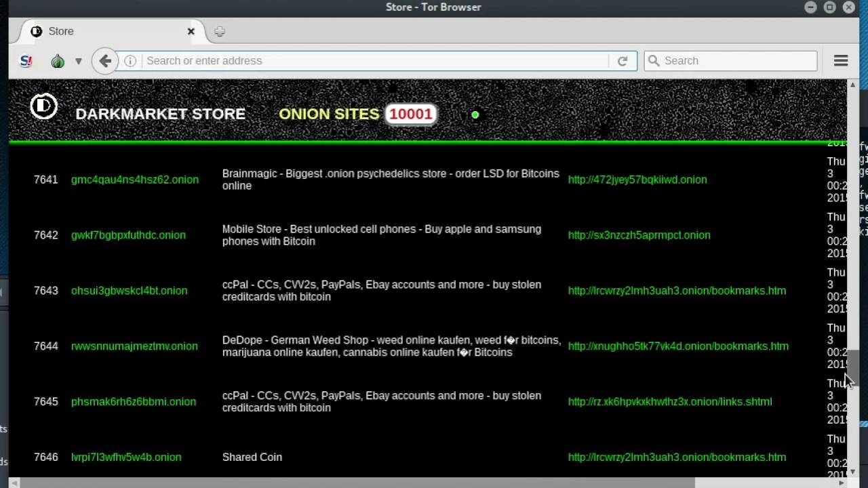Open gmc4qau4ns4hsz62.onion link
The image size is (868, 488).
pyautogui.click(x=135, y=180)
